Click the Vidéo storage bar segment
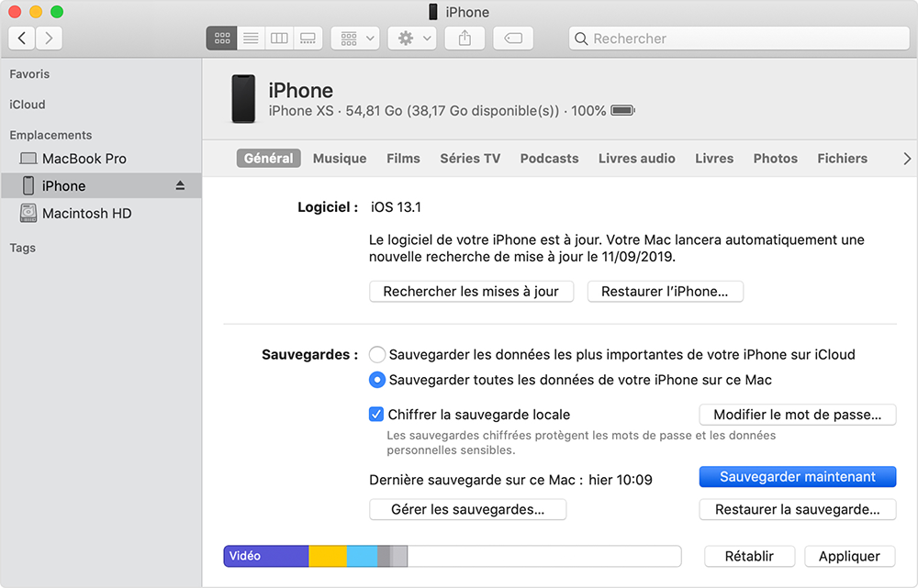918x588 pixels. point(265,556)
